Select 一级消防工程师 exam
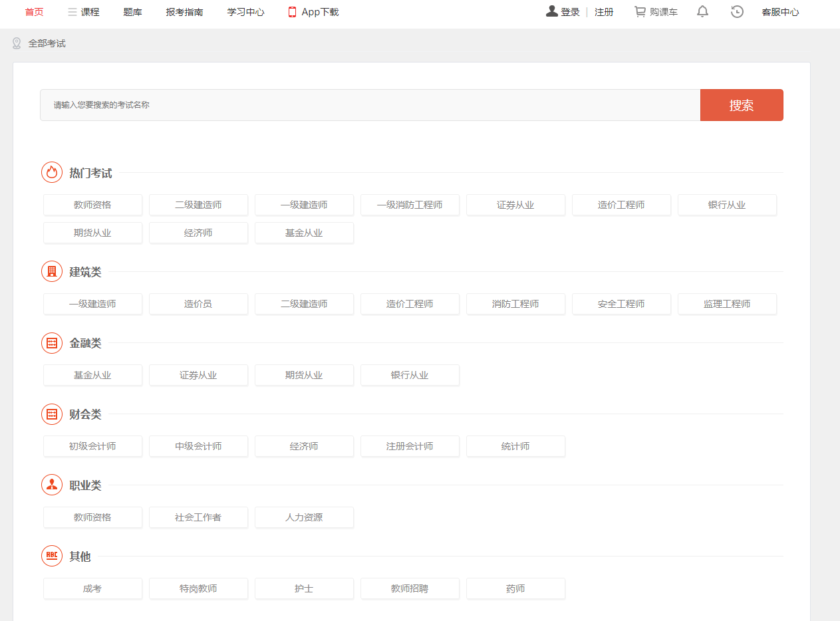Image resolution: width=840 pixels, height=621 pixels. click(x=410, y=205)
